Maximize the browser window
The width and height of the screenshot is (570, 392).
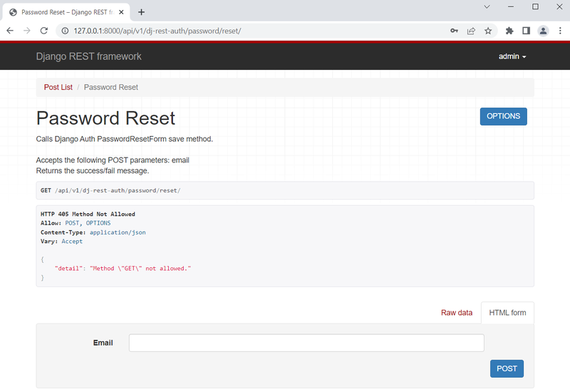[535, 6]
